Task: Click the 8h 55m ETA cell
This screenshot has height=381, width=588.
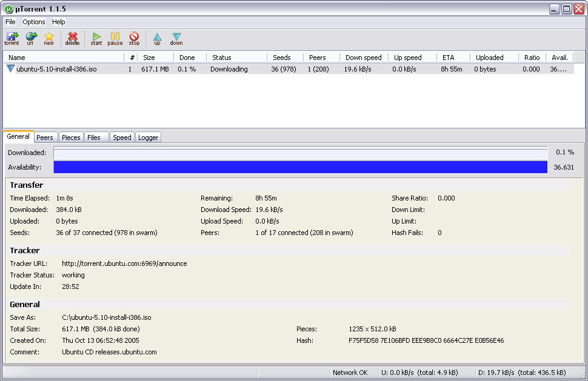Action: (x=452, y=69)
